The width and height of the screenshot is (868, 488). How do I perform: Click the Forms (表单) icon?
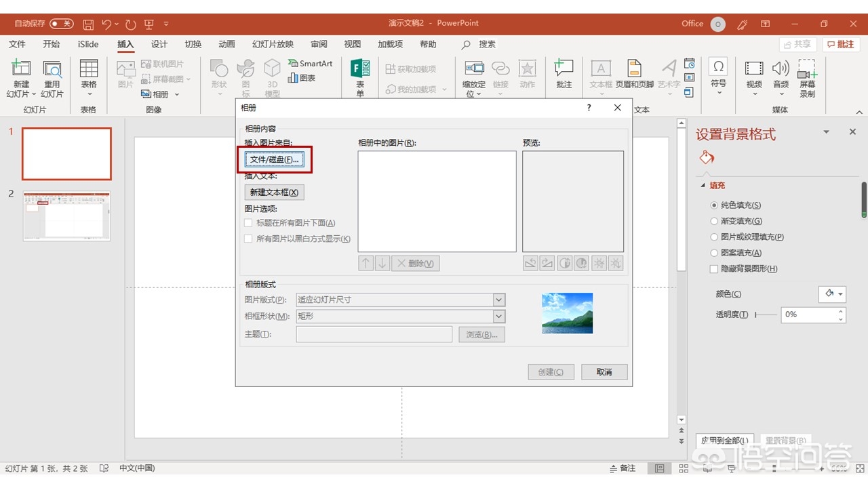point(360,70)
